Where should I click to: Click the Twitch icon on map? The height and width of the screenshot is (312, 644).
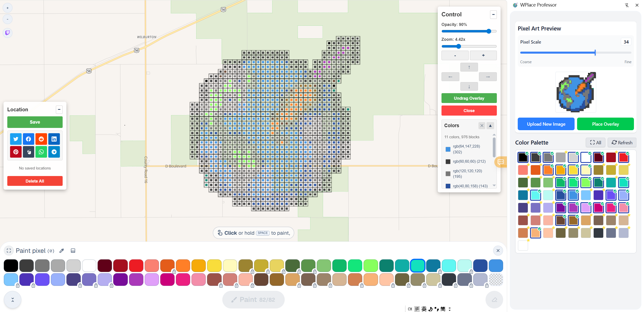tap(8, 32)
